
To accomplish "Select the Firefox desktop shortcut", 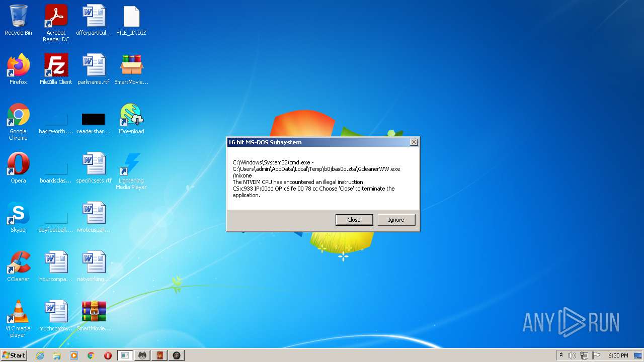I will (18, 69).
